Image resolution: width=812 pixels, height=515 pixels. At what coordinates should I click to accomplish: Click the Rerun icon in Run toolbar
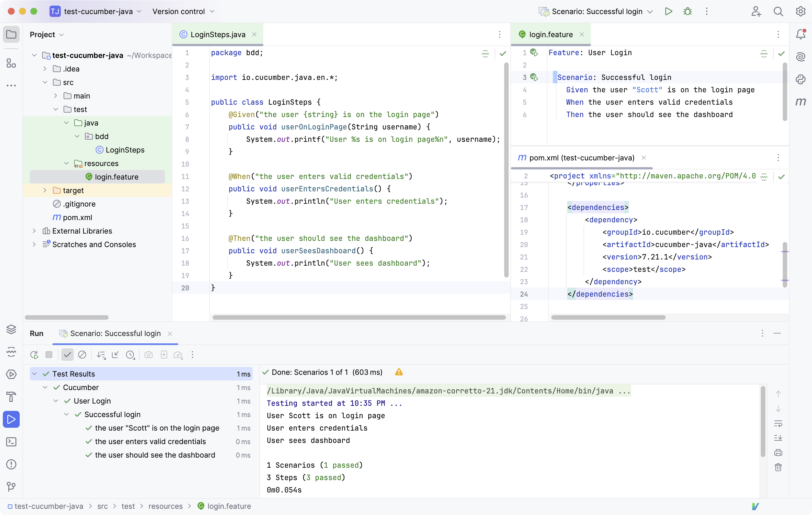coord(34,355)
